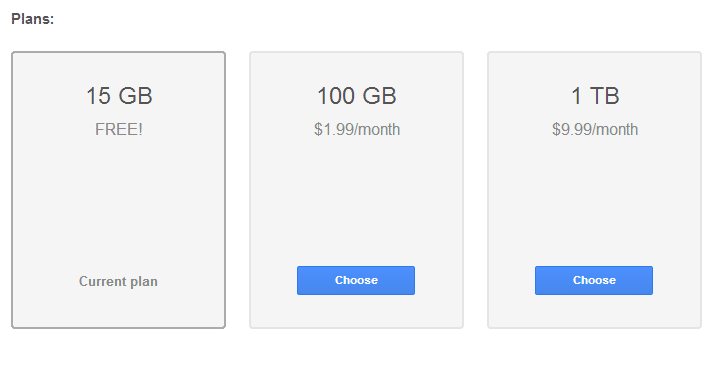Click the 15 GB heading

[x=119, y=96]
